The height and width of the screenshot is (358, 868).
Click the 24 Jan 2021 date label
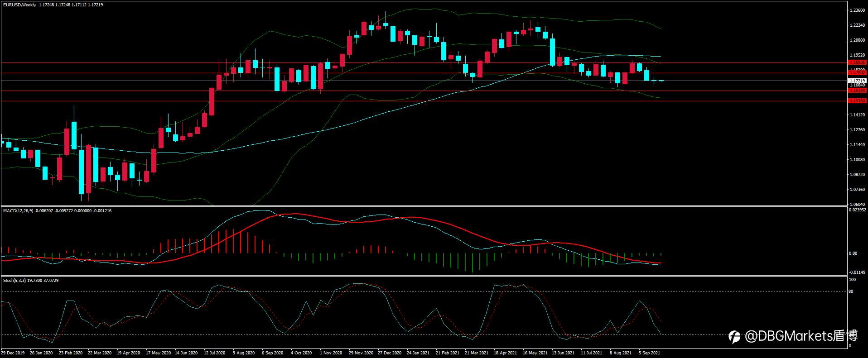click(x=418, y=353)
